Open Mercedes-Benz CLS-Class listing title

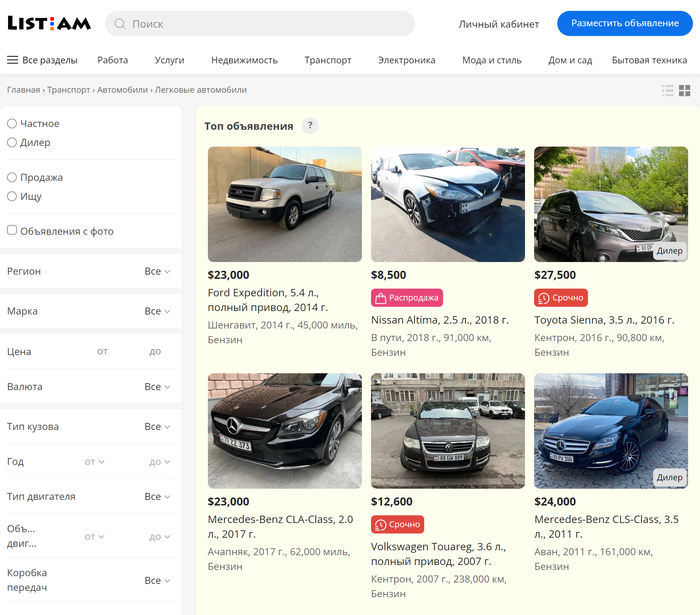click(607, 526)
